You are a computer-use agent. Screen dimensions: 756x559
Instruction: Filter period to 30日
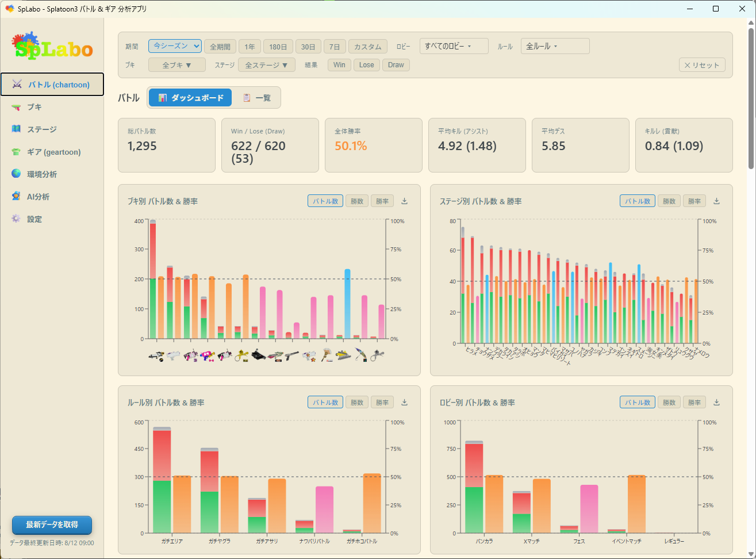(308, 47)
